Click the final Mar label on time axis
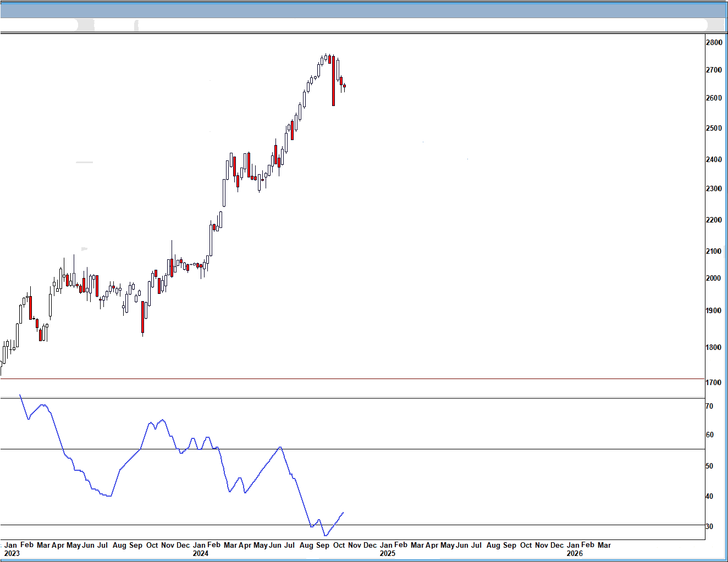The width and height of the screenshot is (728, 562). point(604,545)
